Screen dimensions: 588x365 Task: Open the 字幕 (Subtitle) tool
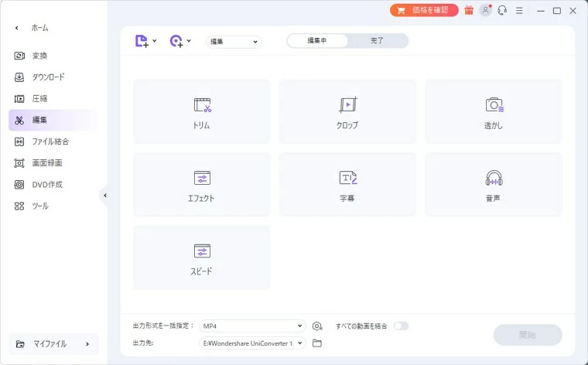(x=347, y=184)
